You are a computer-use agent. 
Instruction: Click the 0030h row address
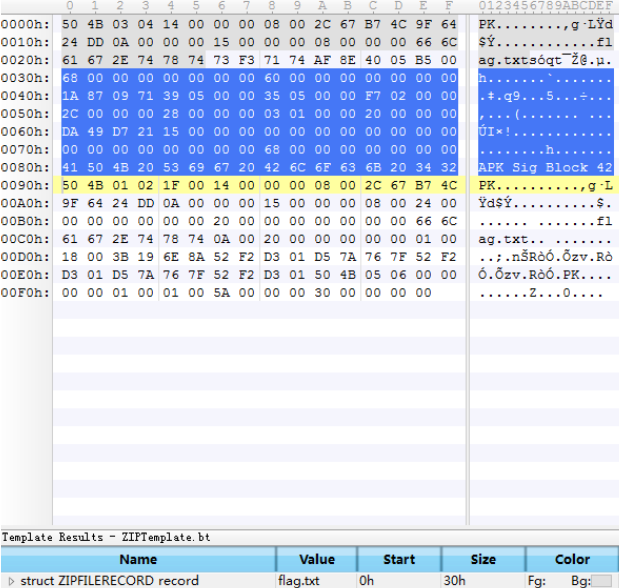(25, 78)
